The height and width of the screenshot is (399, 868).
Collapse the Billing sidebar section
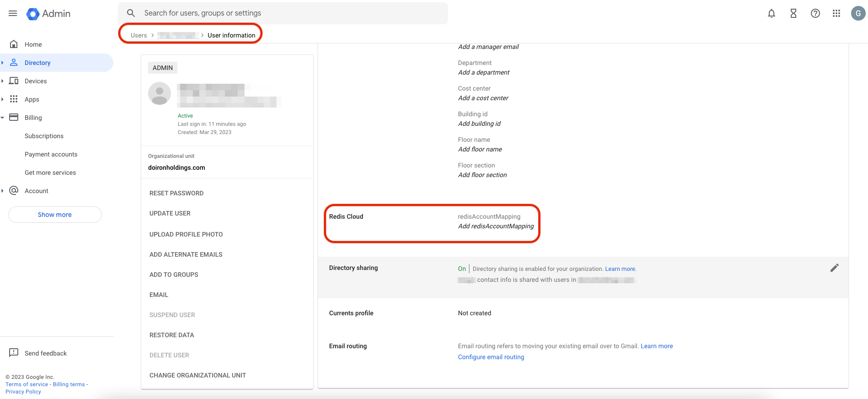pos(3,118)
